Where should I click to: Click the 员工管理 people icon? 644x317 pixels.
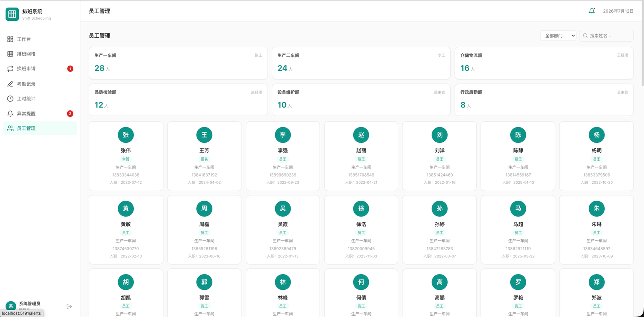point(10,128)
